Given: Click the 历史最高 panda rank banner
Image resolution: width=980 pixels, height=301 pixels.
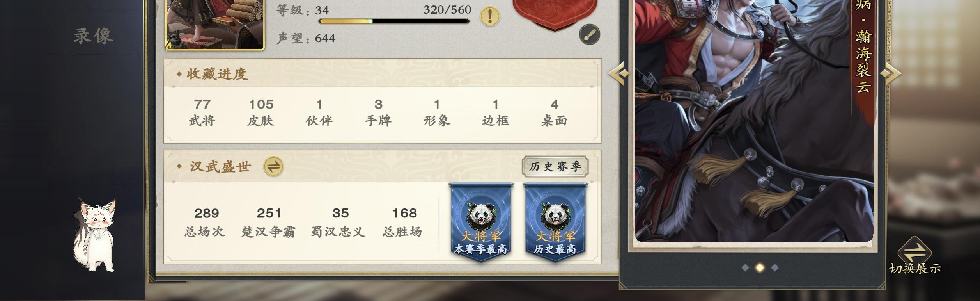Looking at the screenshot, I should [555, 221].
